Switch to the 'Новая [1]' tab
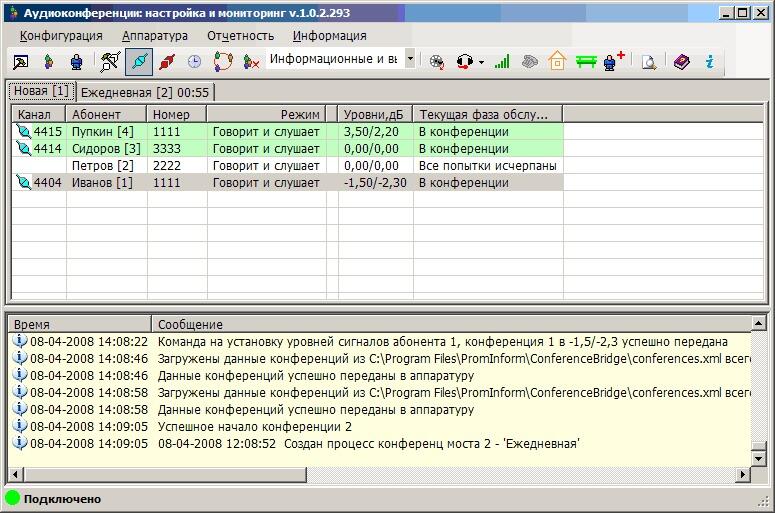 pyautogui.click(x=42, y=91)
